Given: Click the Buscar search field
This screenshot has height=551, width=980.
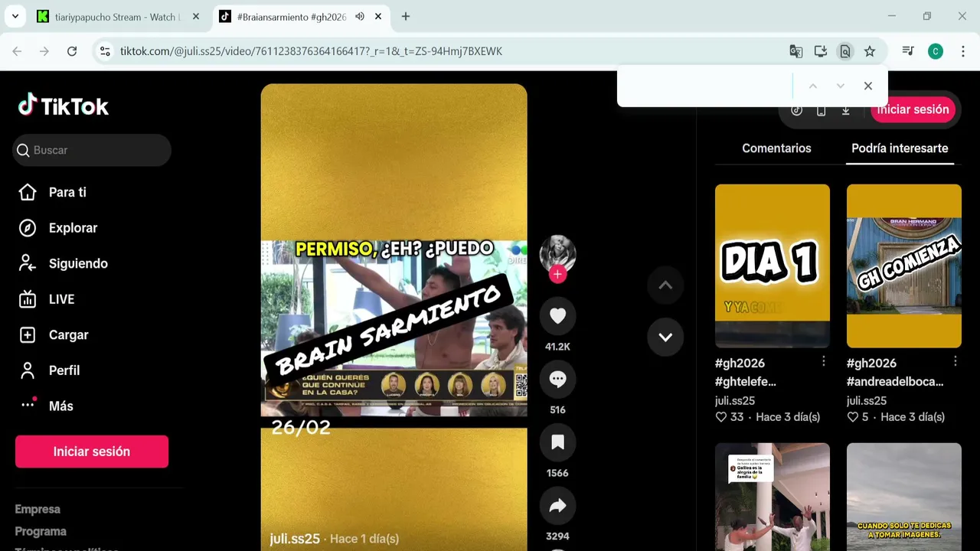Looking at the screenshot, I should (x=92, y=150).
